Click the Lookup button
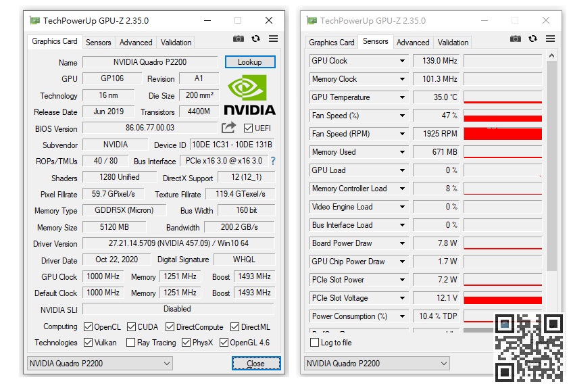 250,62
